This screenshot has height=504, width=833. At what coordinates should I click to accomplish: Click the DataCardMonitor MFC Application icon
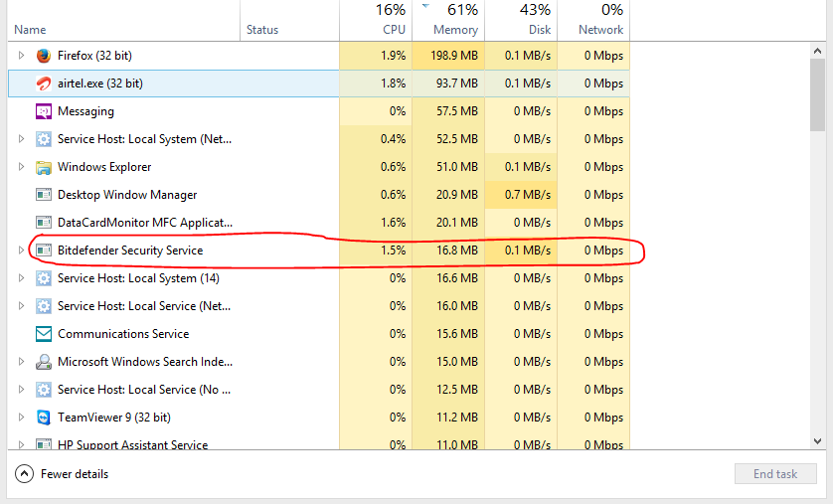coord(44,222)
